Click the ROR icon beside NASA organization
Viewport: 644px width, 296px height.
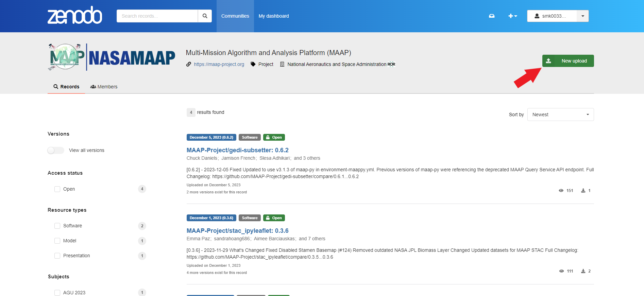click(x=391, y=64)
